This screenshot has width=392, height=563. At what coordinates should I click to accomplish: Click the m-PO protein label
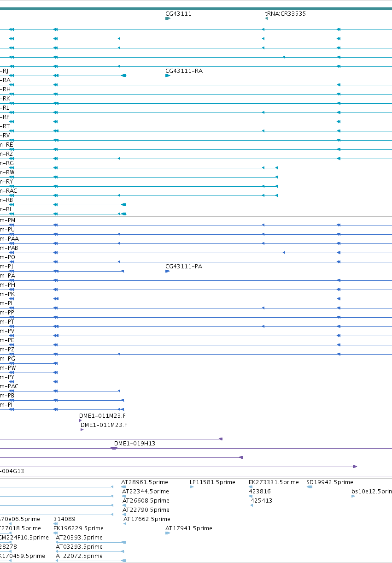click(7, 257)
